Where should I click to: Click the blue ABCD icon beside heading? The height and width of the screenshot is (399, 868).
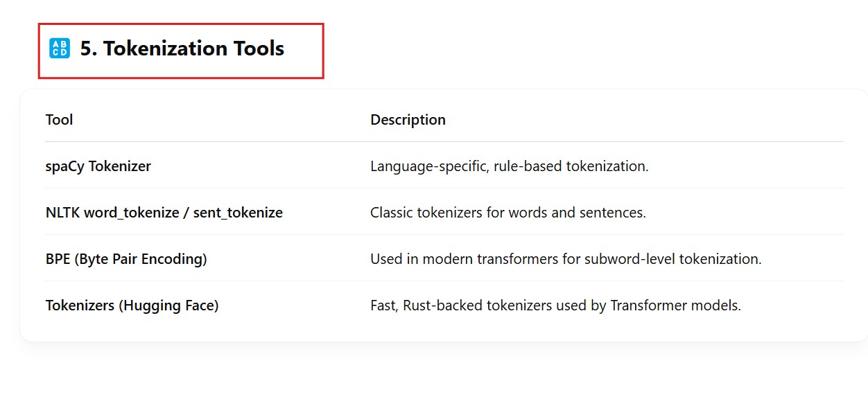(x=60, y=48)
